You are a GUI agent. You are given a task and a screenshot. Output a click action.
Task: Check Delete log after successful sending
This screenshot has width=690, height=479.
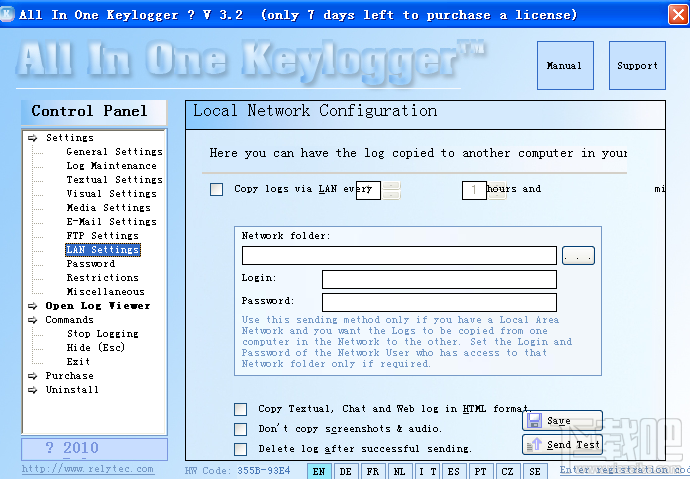(x=240, y=449)
